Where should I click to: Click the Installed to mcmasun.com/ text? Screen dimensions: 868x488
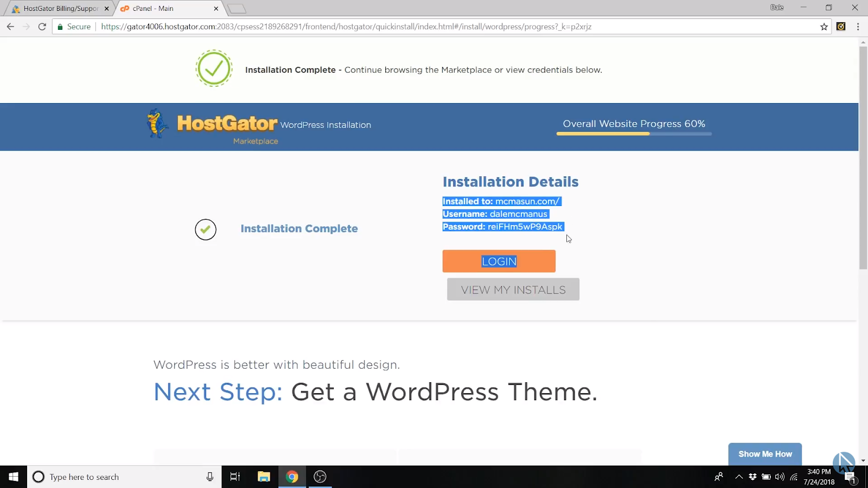pyautogui.click(x=502, y=201)
